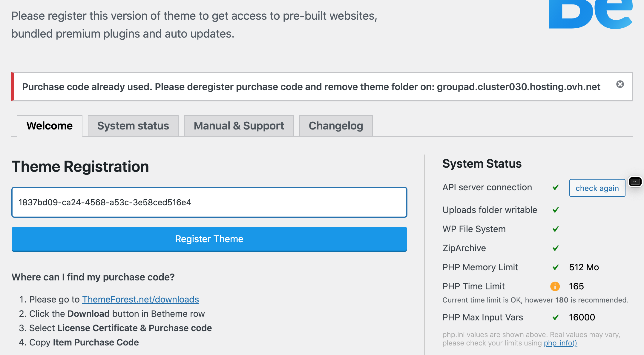
Task: Click the check again button
Action: pos(597,188)
